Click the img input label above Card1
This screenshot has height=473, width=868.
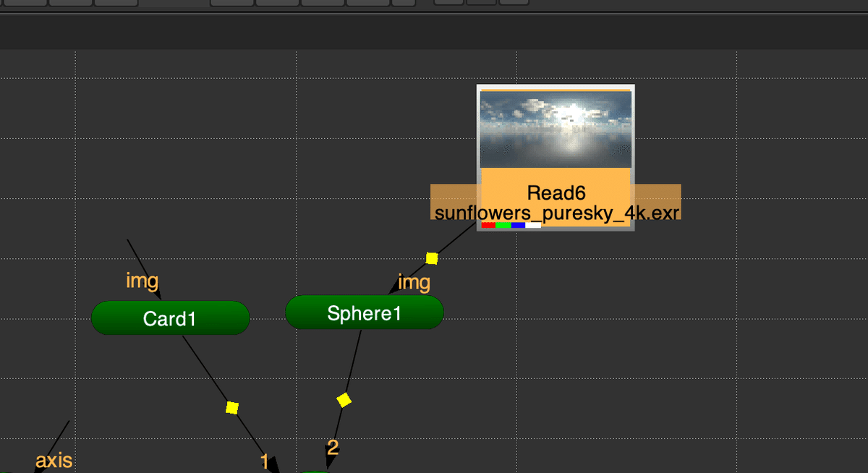(142, 281)
